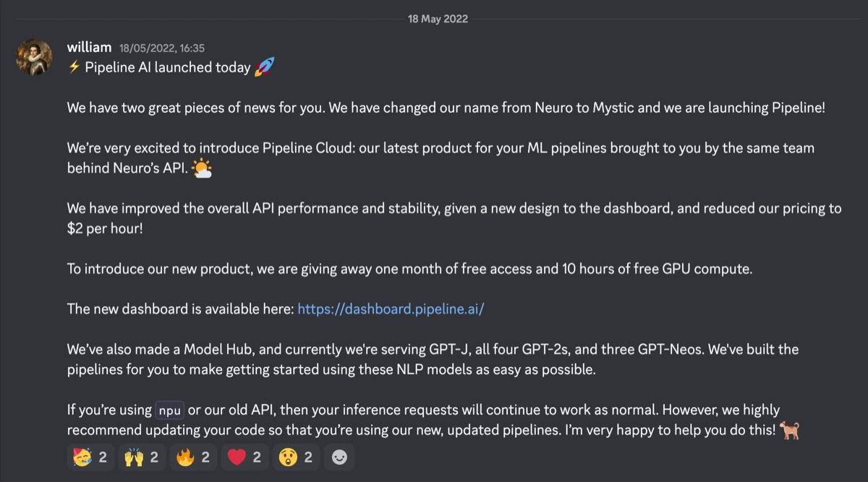
Task: Open the add reaction emoji picker
Action: (338, 457)
